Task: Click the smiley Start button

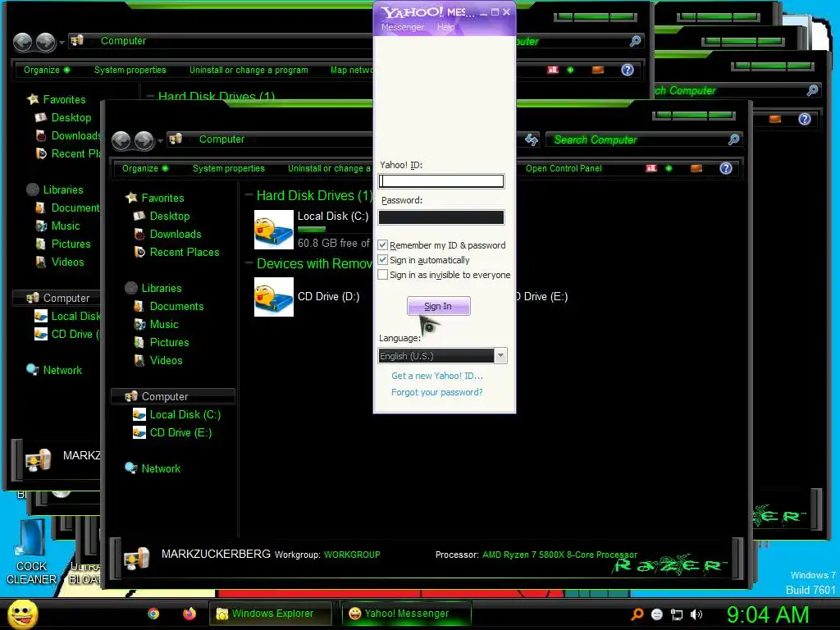Action: [x=23, y=614]
